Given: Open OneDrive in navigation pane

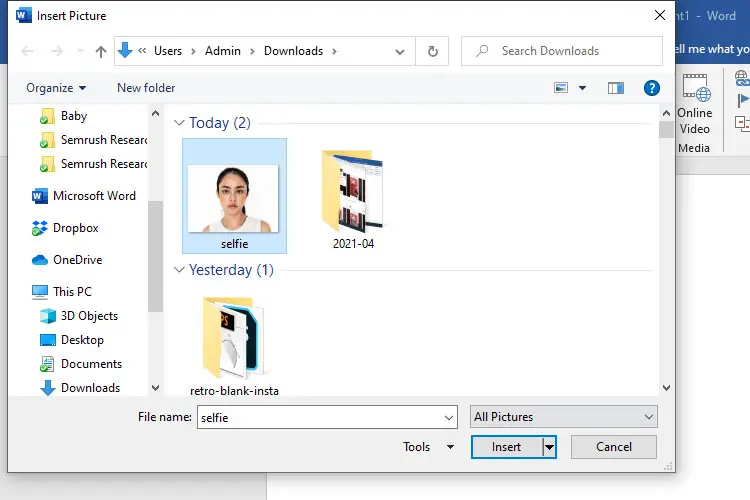Looking at the screenshot, I should [67, 260].
